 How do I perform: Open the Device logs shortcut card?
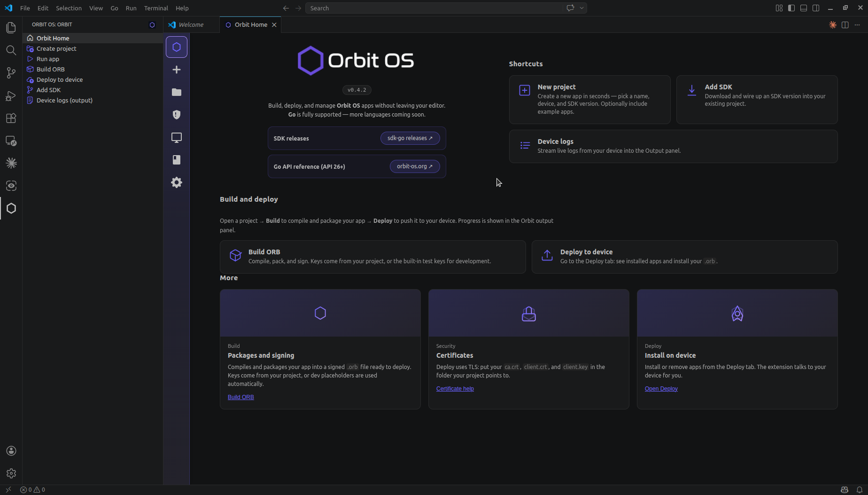click(673, 146)
